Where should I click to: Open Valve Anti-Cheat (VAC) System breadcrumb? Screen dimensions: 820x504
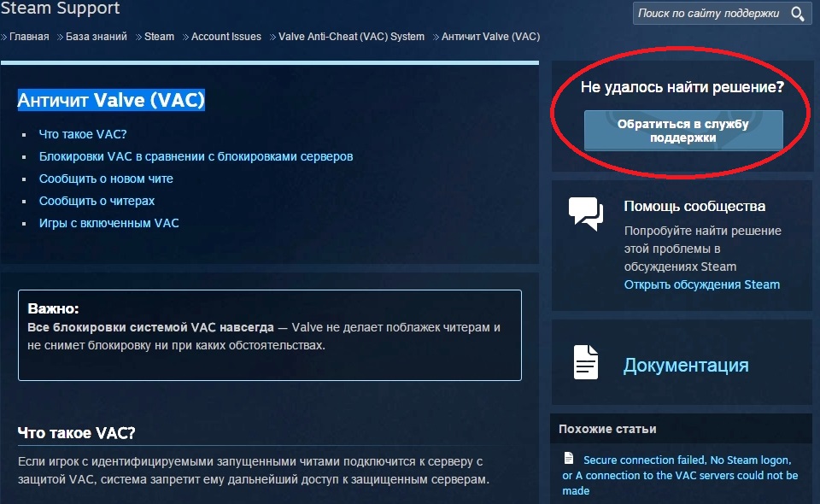(351, 37)
